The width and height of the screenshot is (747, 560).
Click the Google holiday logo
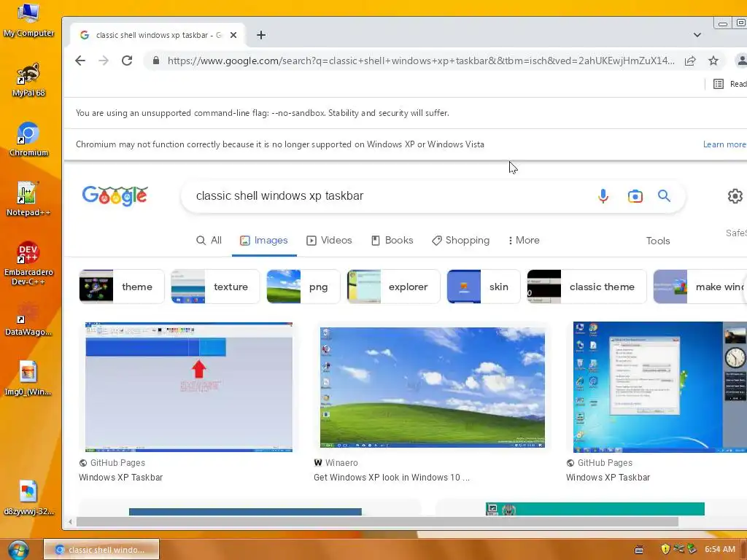click(115, 195)
